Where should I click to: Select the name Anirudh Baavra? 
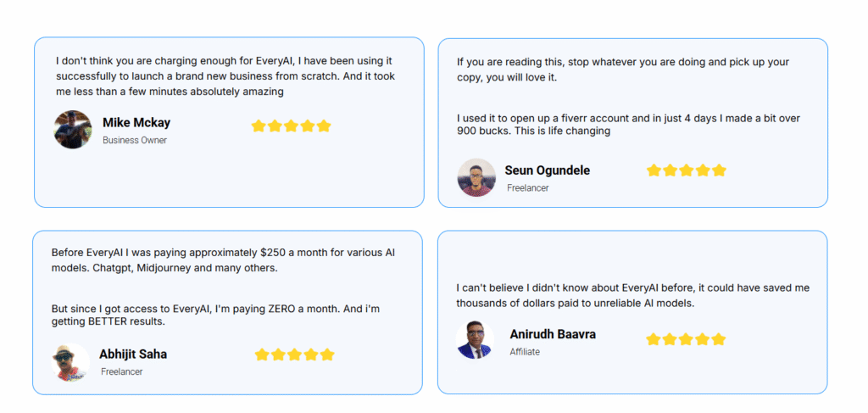(553, 334)
